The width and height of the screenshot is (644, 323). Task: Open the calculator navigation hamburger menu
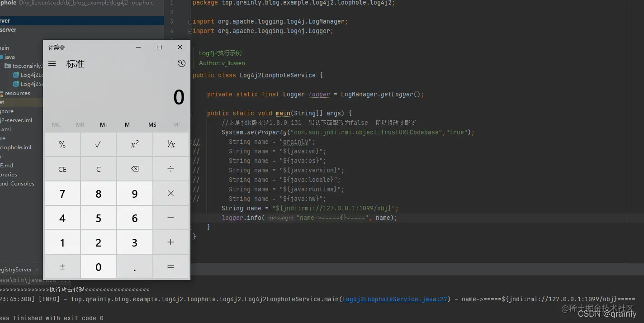point(52,64)
